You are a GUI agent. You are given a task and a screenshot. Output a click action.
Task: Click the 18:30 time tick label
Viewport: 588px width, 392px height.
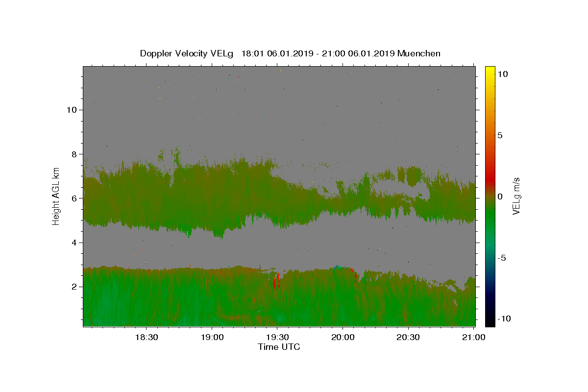(x=146, y=337)
